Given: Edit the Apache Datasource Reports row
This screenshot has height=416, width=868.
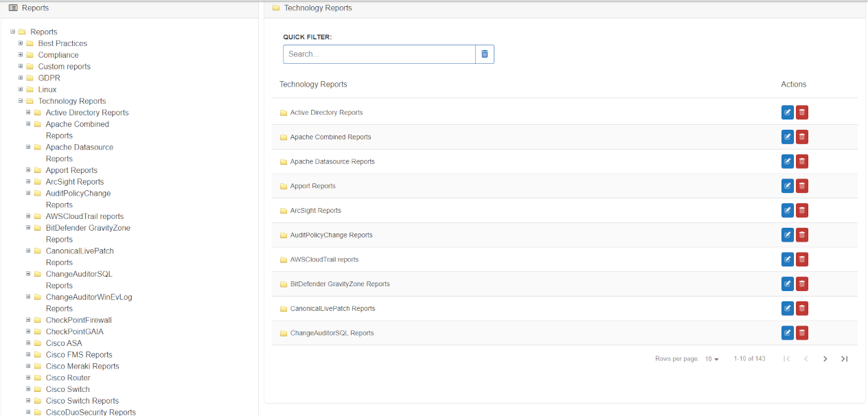Looking at the screenshot, I should coord(788,161).
